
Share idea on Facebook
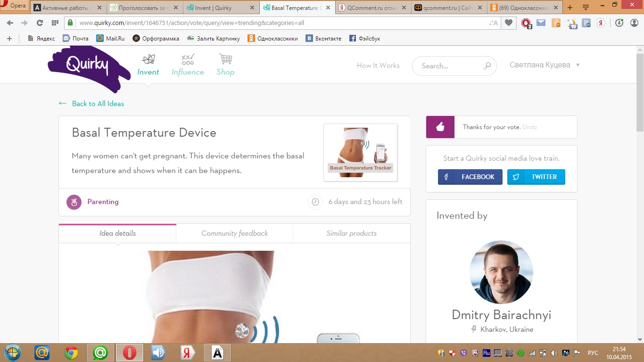(x=470, y=177)
